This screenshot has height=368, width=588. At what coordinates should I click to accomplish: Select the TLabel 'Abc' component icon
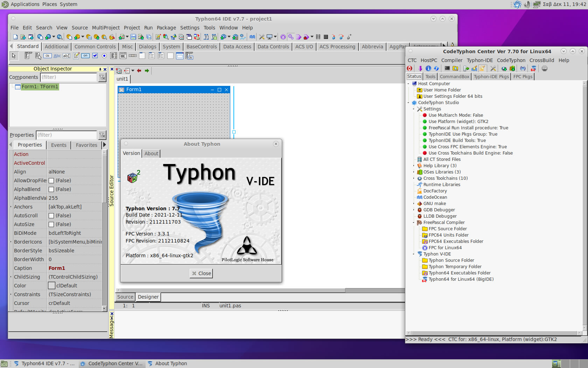pyautogui.click(x=57, y=56)
